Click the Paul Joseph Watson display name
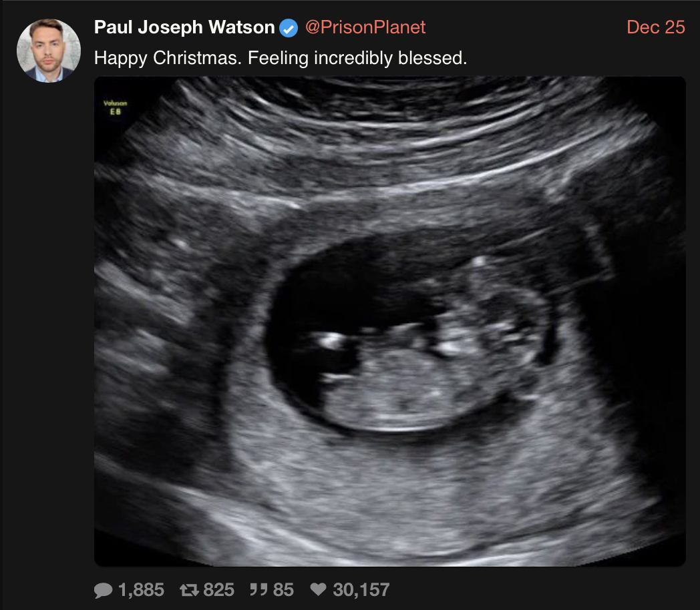Viewport: 700px width, 610px height. click(184, 27)
